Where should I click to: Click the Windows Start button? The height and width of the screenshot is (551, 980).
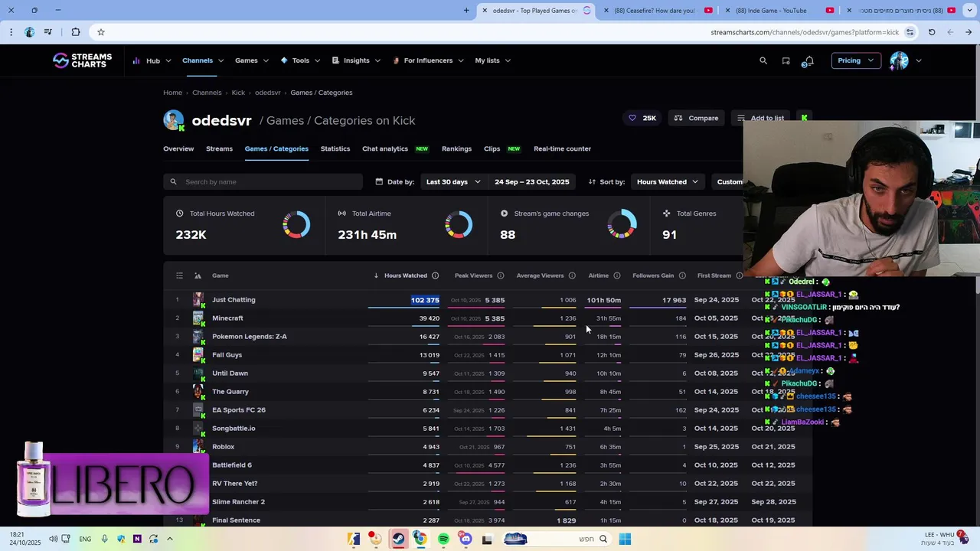click(x=625, y=539)
